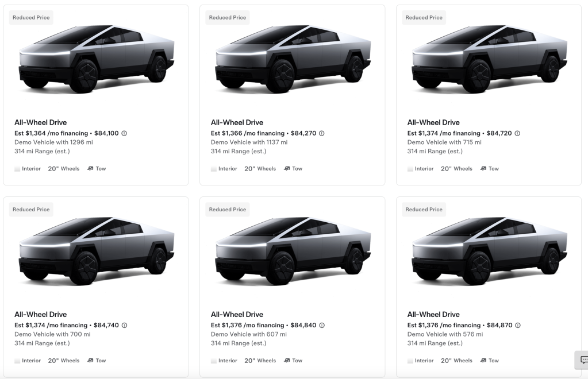Click the Tow icon on the 1296 mi vehicle
The width and height of the screenshot is (588, 379).
[90, 169]
